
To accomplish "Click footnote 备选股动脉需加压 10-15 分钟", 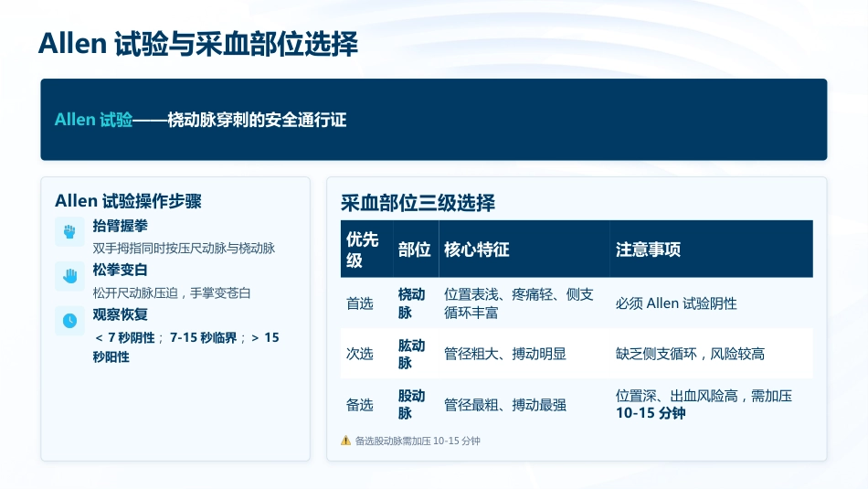I will click(x=418, y=441).
